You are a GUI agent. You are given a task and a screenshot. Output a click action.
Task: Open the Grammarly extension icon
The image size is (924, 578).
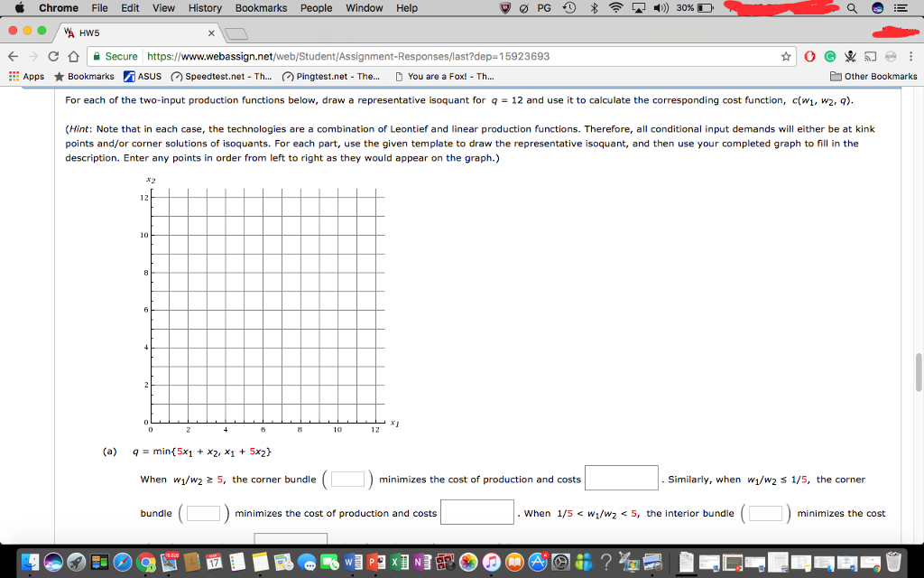point(830,57)
